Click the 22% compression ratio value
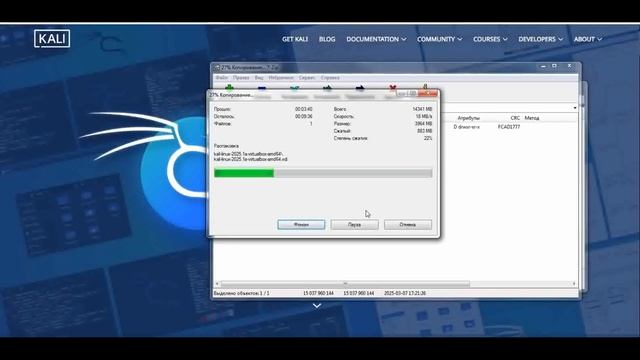The width and height of the screenshot is (640, 360). click(x=428, y=138)
